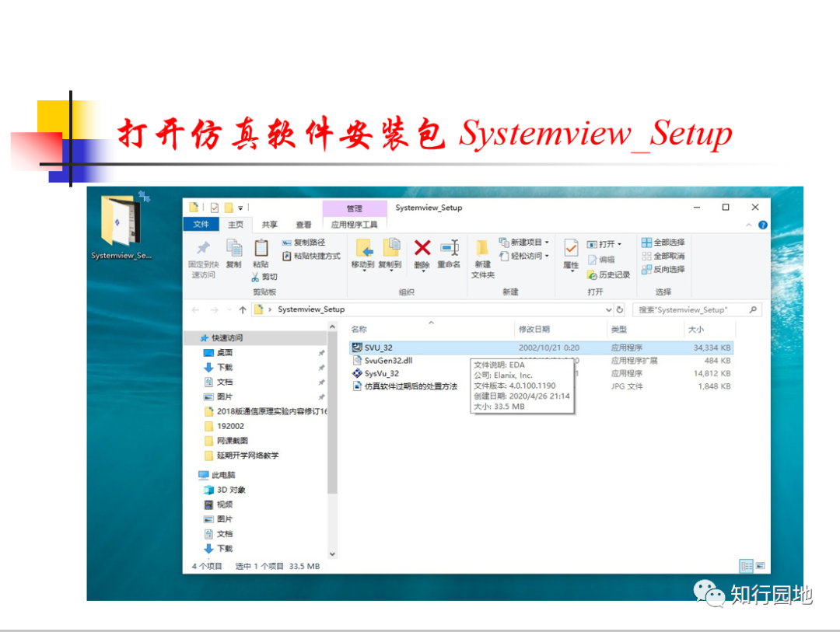Select the 仿真软件过期后的处置方法 file
This screenshot has width=840, height=632.
[x=404, y=386]
